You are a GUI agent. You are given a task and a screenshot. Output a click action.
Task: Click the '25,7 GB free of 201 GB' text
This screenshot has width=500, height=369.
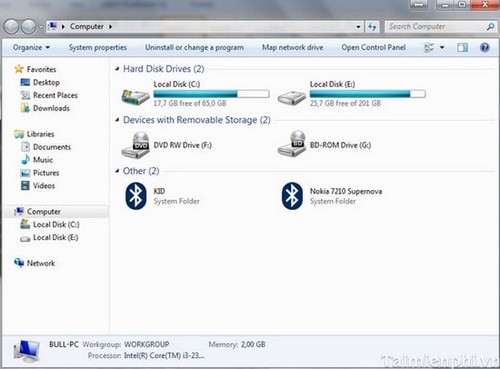(x=345, y=103)
